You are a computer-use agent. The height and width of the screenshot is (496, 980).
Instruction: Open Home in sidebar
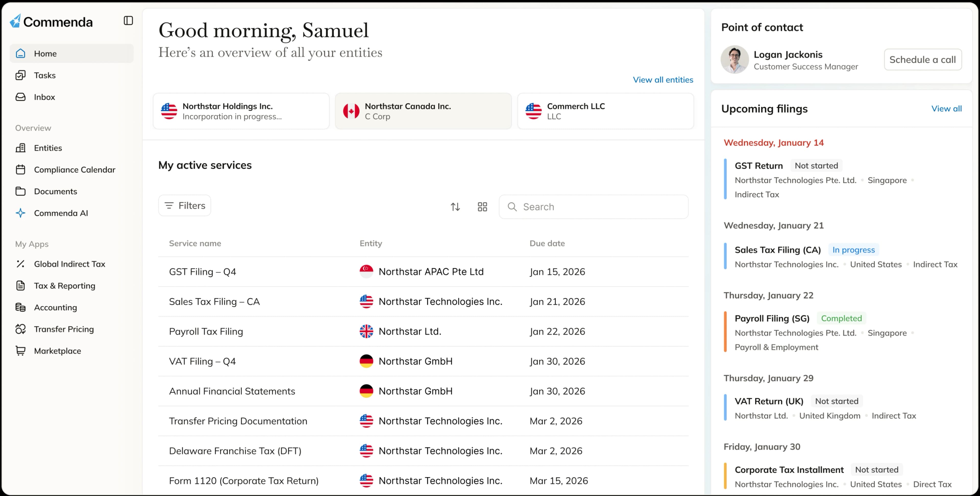point(71,54)
